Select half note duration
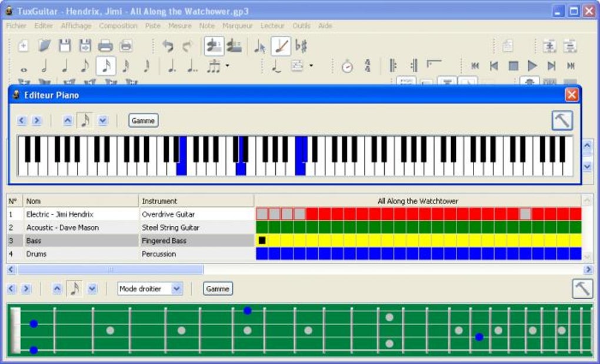This screenshot has height=364, width=600. click(44, 66)
